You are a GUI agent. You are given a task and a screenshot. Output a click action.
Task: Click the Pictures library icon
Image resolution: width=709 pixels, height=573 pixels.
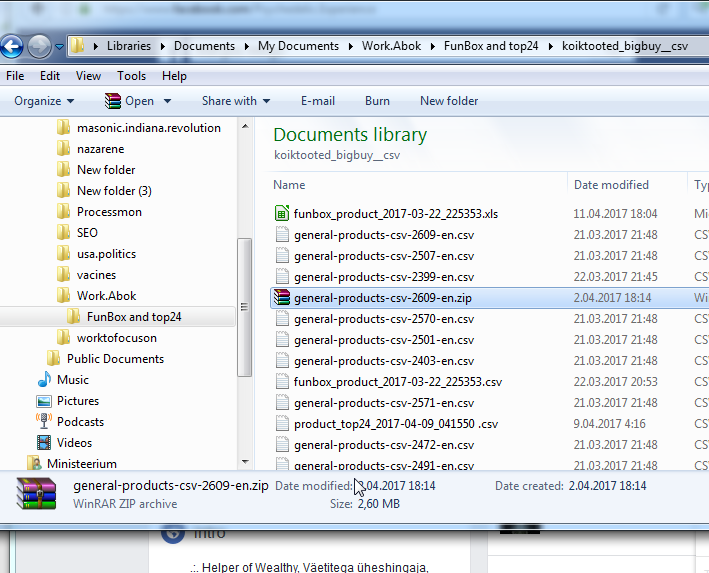[x=44, y=401]
